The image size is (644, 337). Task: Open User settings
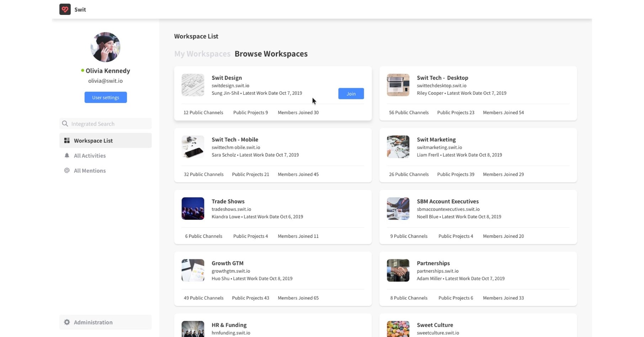tap(106, 97)
